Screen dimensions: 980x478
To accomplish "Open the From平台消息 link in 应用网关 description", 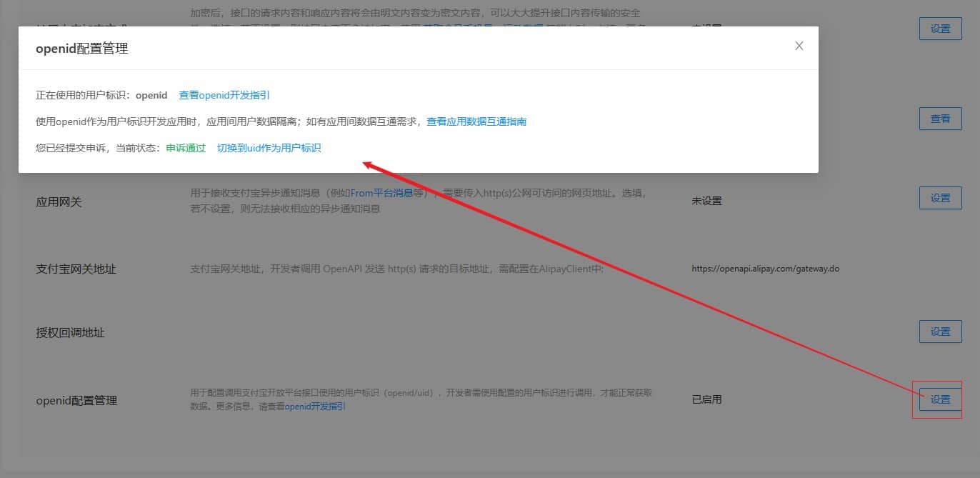I will pyautogui.click(x=381, y=193).
